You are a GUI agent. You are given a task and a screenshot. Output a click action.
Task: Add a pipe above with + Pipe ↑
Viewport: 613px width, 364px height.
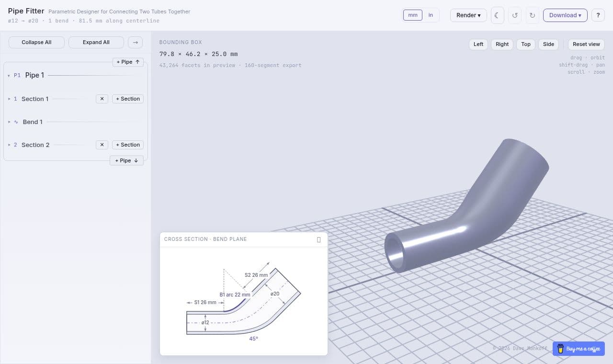pos(128,62)
